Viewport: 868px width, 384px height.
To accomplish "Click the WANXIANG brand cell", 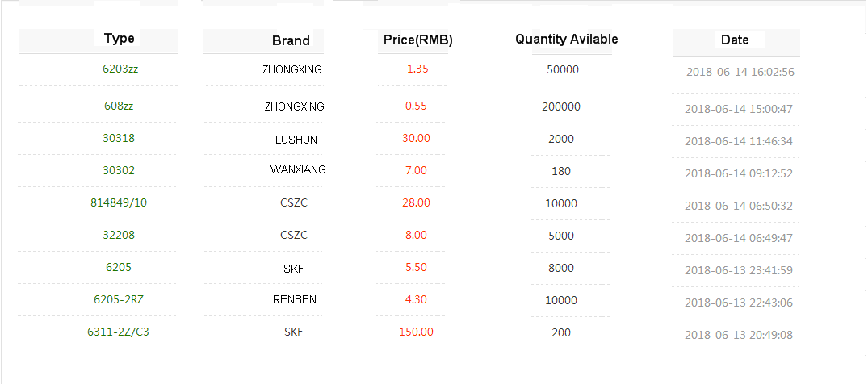I will click(298, 170).
